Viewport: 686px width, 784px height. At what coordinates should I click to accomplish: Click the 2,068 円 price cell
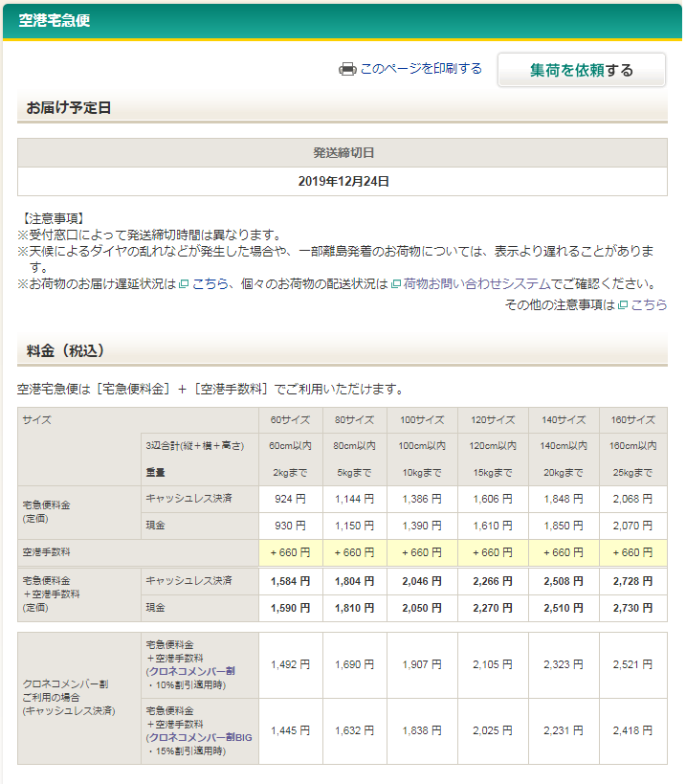(x=633, y=499)
